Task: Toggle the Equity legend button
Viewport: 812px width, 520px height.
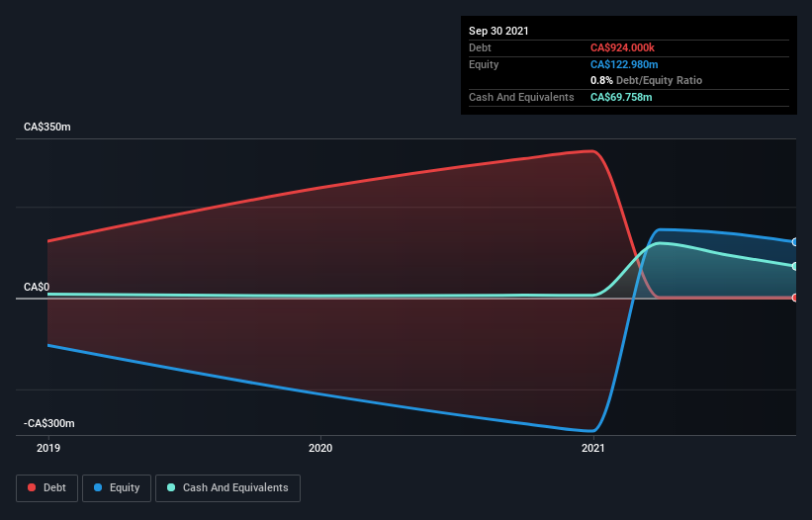Action: (117, 488)
